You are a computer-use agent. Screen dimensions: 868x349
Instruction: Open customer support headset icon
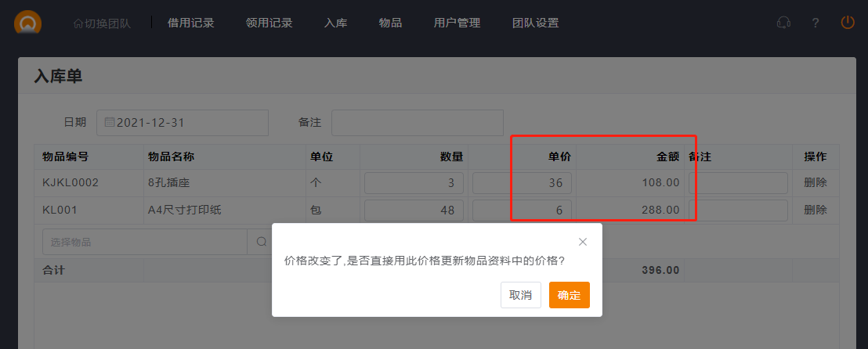pyautogui.click(x=783, y=23)
